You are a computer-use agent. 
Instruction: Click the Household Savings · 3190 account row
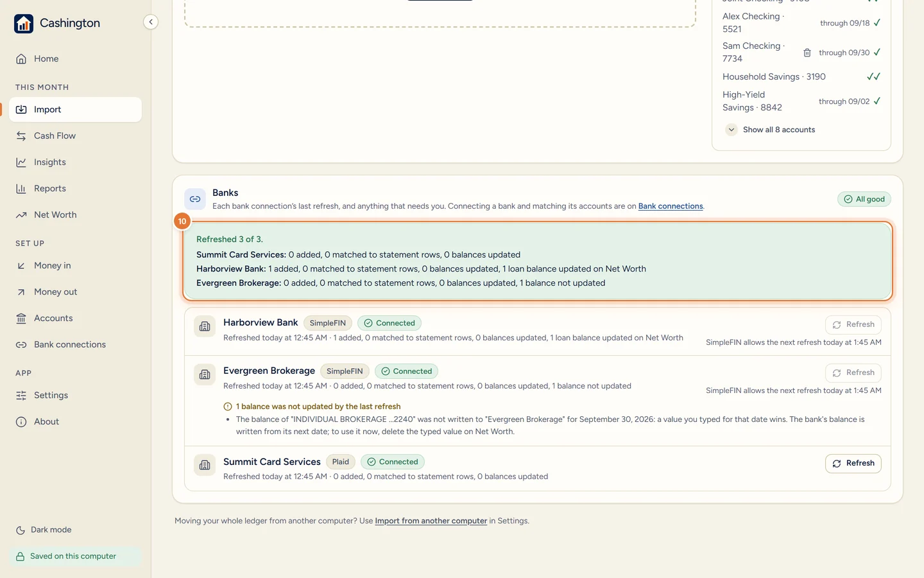pyautogui.click(x=801, y=76)
